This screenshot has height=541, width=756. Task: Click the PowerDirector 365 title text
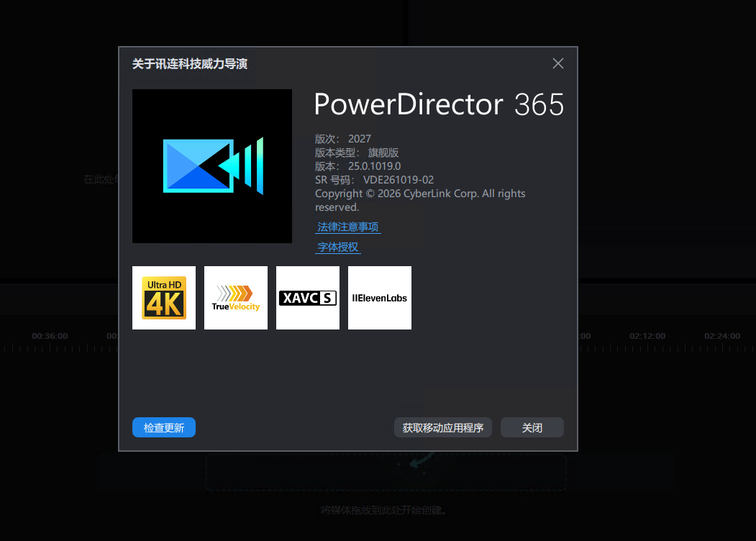pyautogui.click(x=439, y=104)
